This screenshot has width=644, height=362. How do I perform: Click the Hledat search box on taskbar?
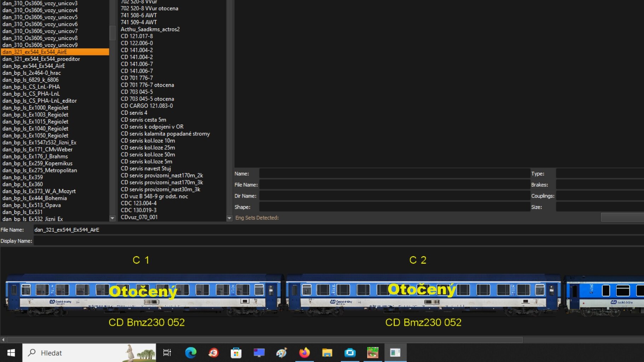(89, 352)
